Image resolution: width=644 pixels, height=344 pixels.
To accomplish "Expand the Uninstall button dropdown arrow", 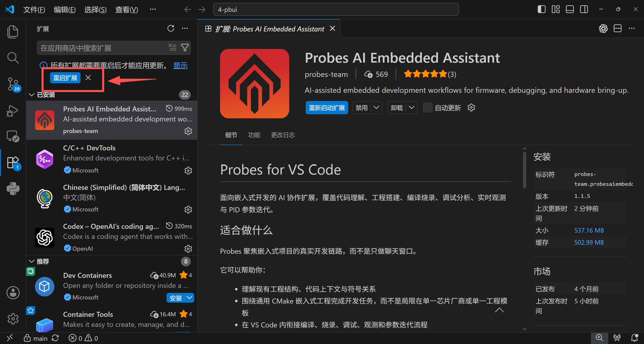I will (412, 108).
